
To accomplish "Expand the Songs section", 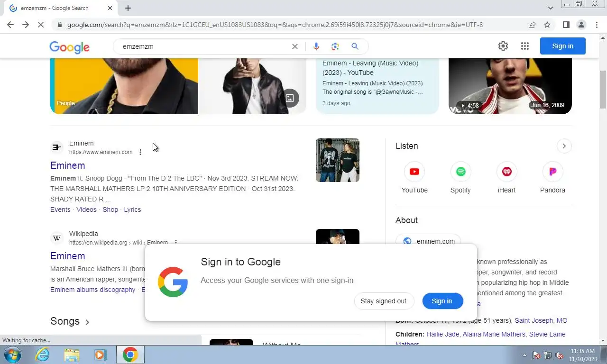I will pyautogui.click(x=70, y=321).
